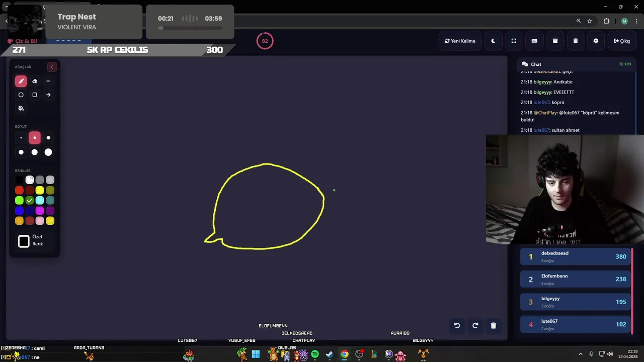Screen dimensions: 644x362
Task: Clear canvas with bottom trash icon
Action: (x=493, y=325)
